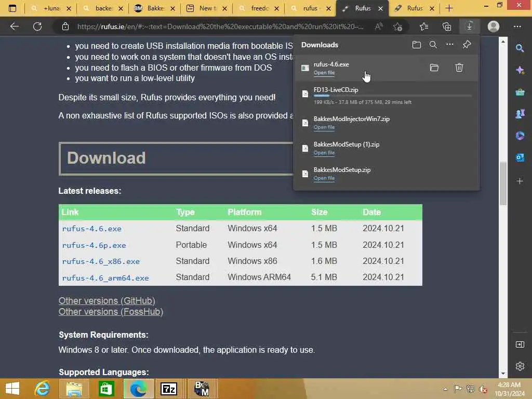Open Edge Settings and more menu
The image size is (532, 399).
click(517, 26)
